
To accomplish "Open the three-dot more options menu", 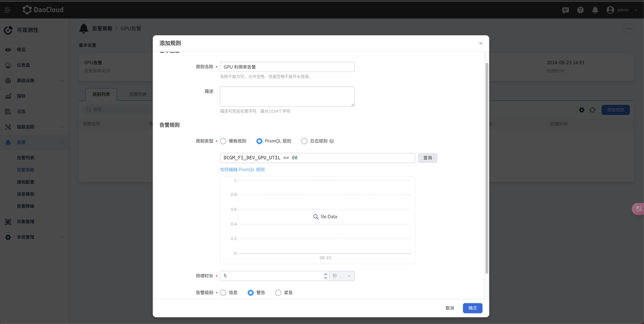I will click(628, 29).
